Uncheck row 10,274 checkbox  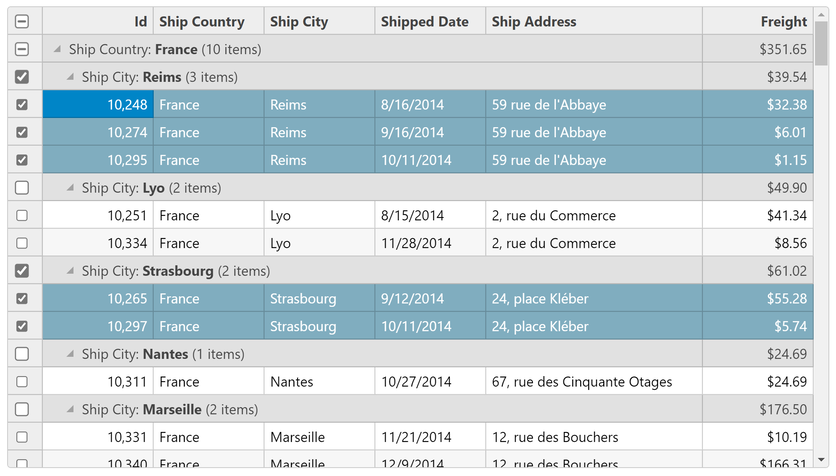(22, 132)
